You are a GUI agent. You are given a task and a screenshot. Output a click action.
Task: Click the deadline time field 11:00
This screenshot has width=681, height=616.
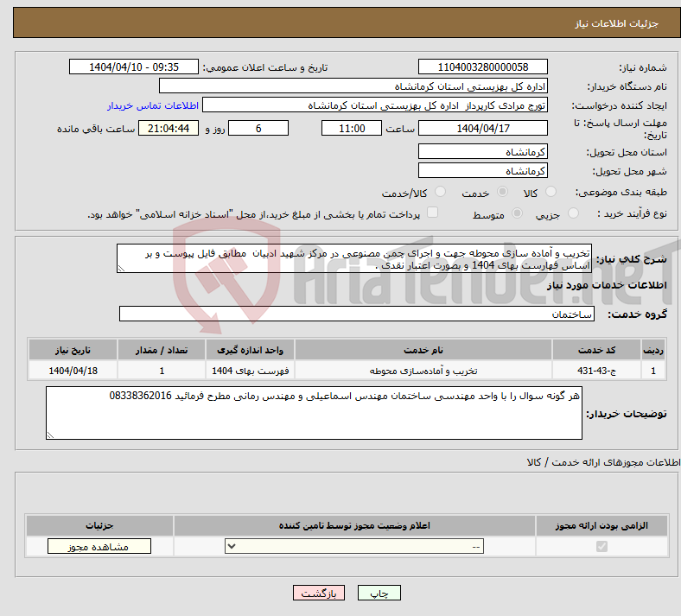point(352,128)
